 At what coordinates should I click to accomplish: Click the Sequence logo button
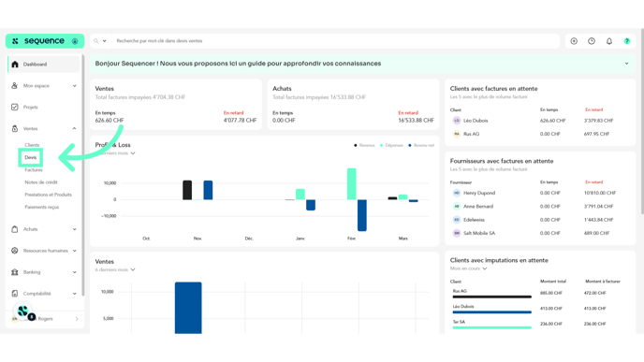pyautogui.click(x=45, y=41)
